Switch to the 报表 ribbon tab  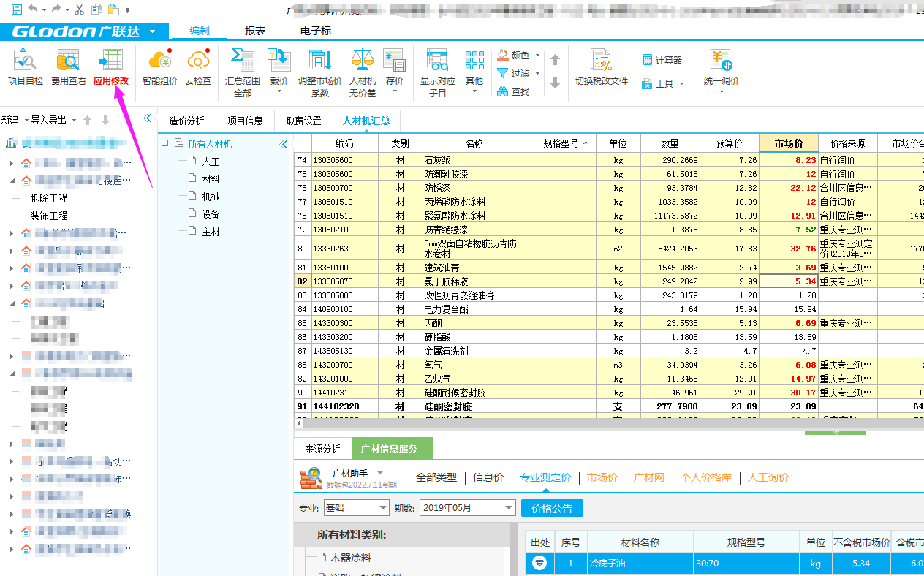(255, 31)
